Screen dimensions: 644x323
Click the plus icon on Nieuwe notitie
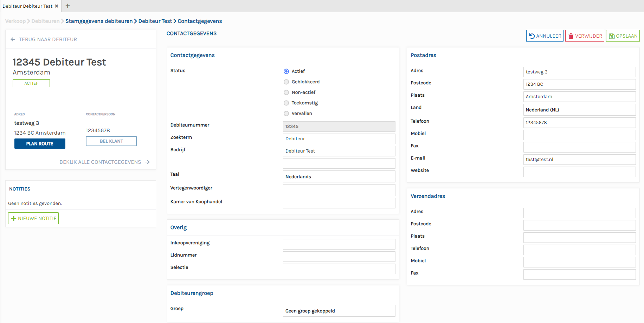click(x=14, y=219)
